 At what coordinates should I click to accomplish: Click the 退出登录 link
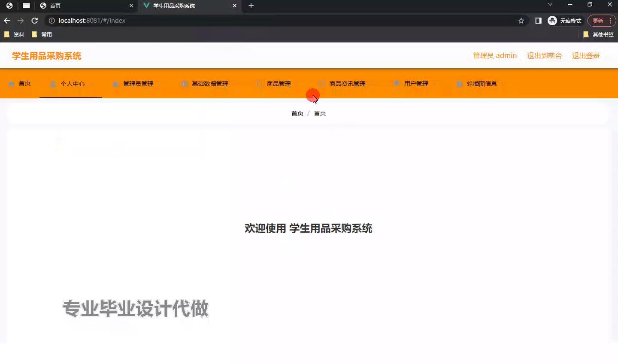(x=585, y=56)
